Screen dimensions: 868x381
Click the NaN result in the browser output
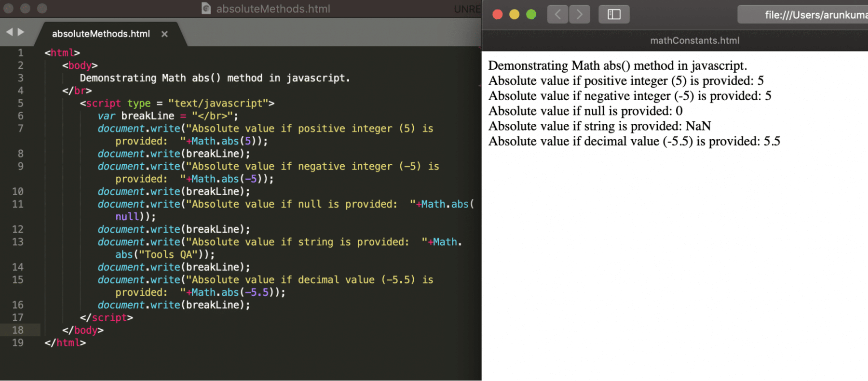(x=698, y=126)
